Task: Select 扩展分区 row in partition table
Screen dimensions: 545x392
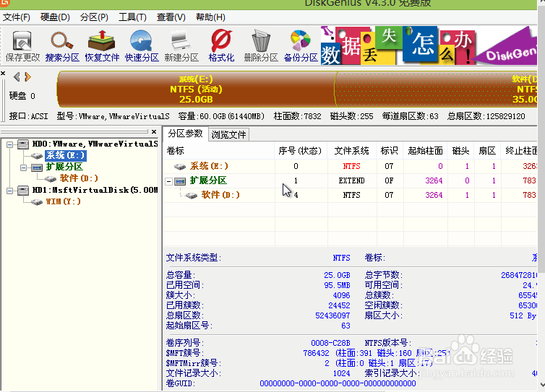Action: [350, 180]
